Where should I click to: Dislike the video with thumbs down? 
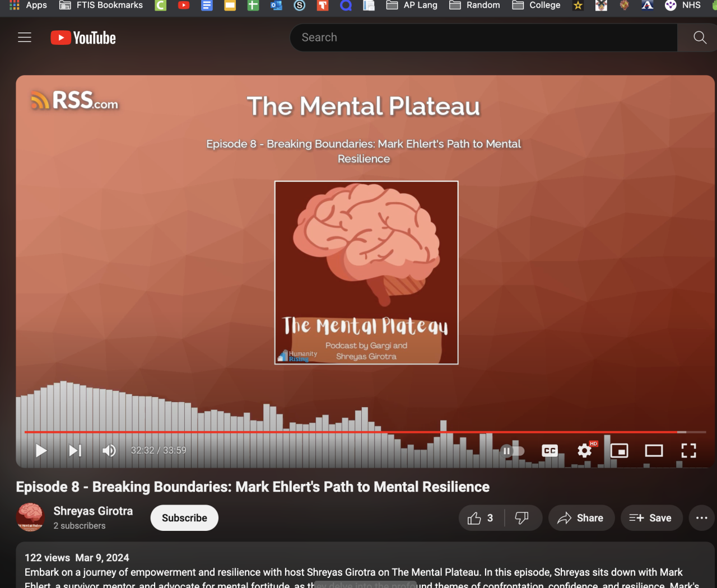coord(523,518)
